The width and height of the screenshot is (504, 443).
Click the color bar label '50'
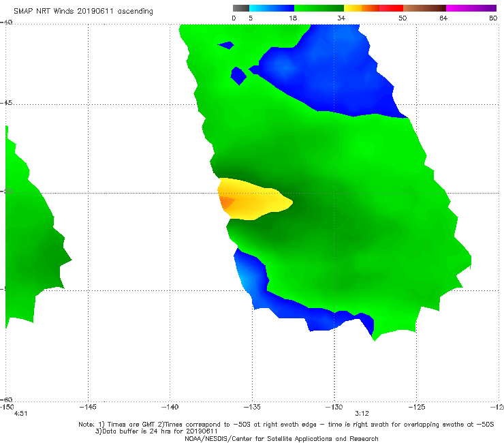pos(403,18)
